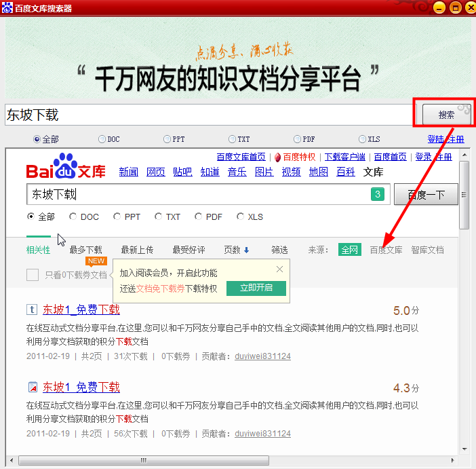Minimize the 百度文库搜索器 window
This screenshot has height=469, width=476.
(439, 7)
